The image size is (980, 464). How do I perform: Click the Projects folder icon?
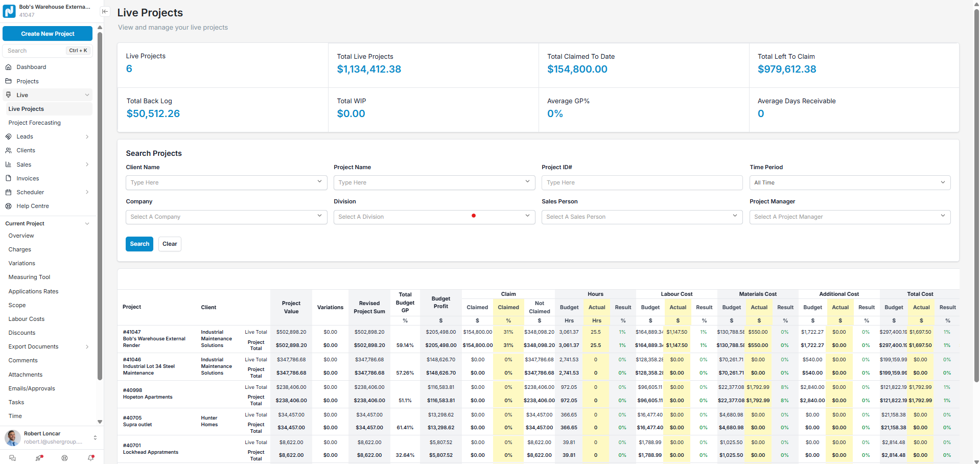(8, 81)
